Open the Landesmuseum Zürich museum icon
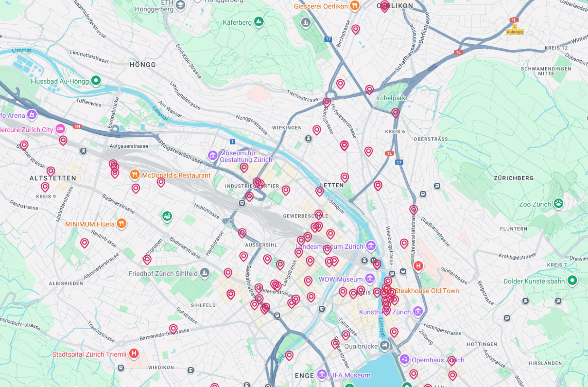 (371, 245)
